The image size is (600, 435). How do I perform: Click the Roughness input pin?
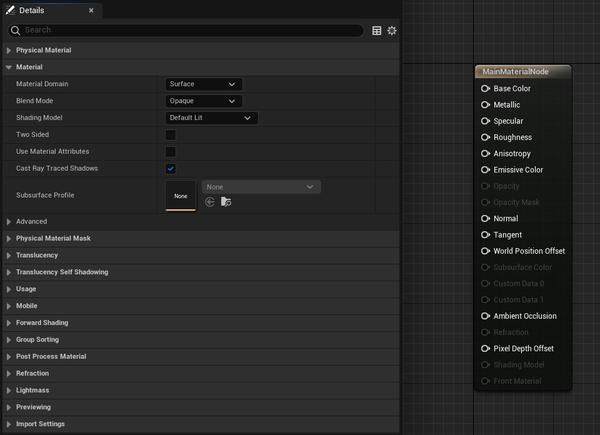(485, 137)
